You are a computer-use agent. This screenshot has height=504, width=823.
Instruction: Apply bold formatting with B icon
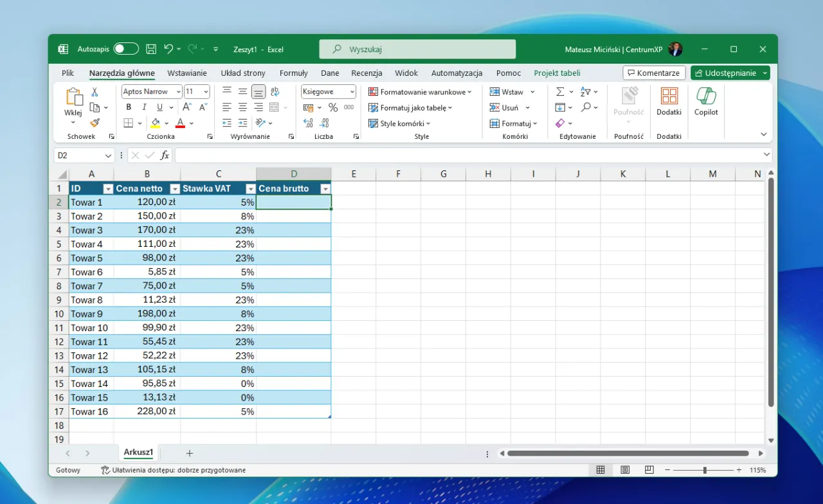click(x=129, y=107)
